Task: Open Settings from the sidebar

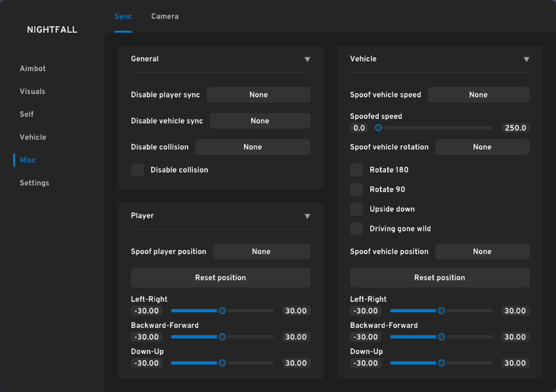Action: [x=34, y=183]
